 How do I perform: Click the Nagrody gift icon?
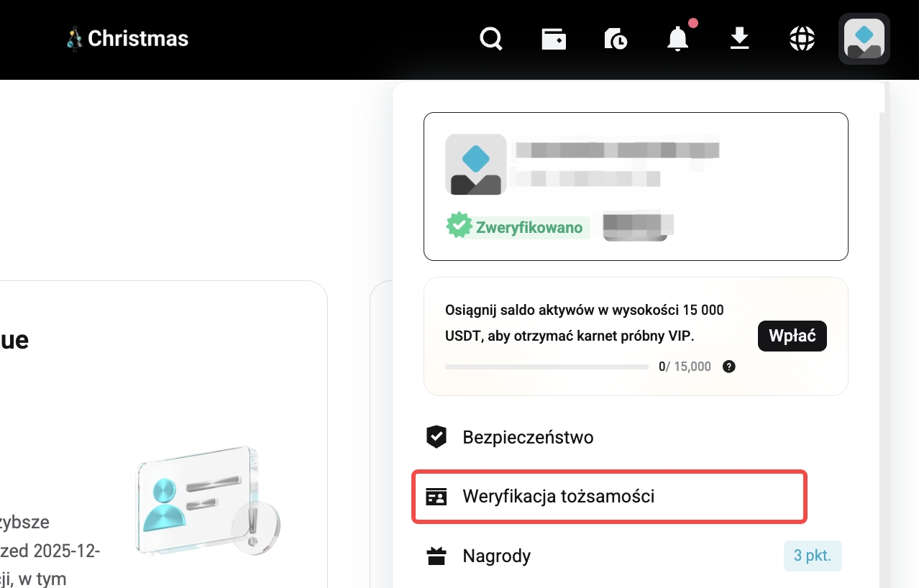(x=436, y=555)
